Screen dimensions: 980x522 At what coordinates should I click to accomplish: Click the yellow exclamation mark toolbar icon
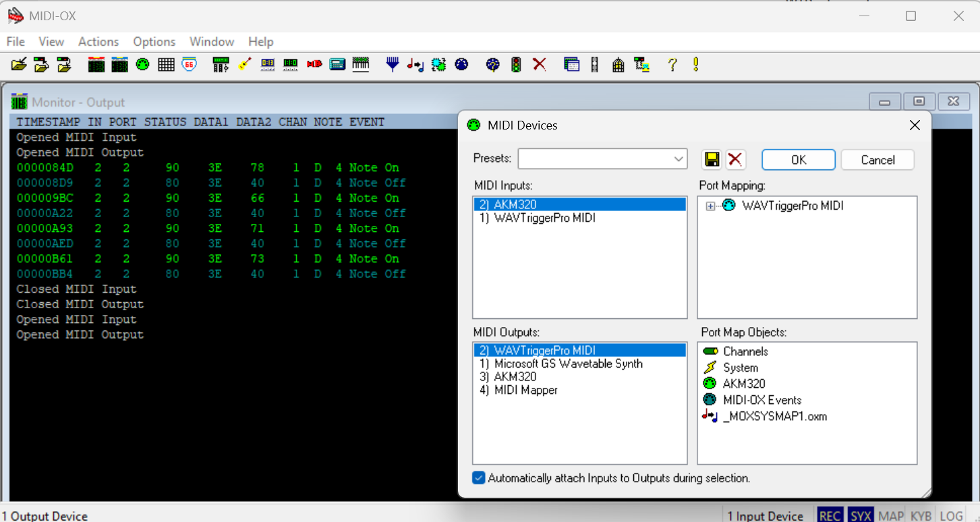coord(695,65)
